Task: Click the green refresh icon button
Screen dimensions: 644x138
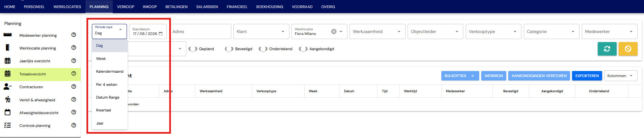Action: [x=607, y=49]
